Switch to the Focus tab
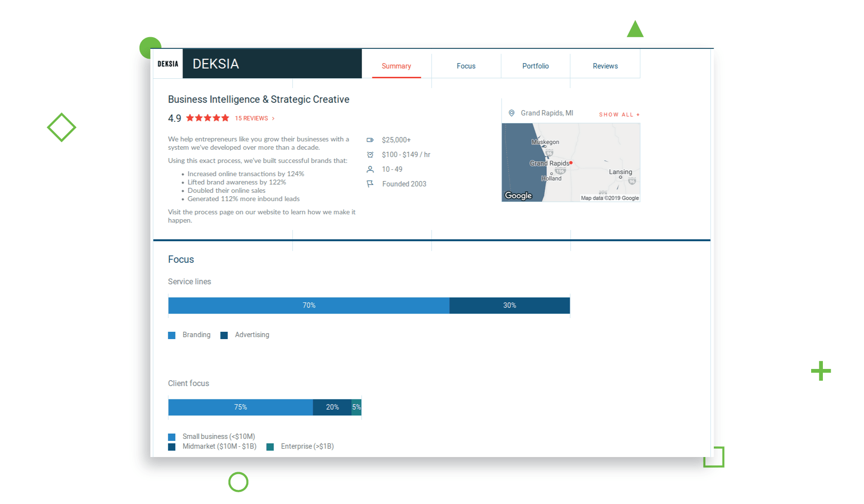This screenshot has height=504, width=864. pos(466,66)
